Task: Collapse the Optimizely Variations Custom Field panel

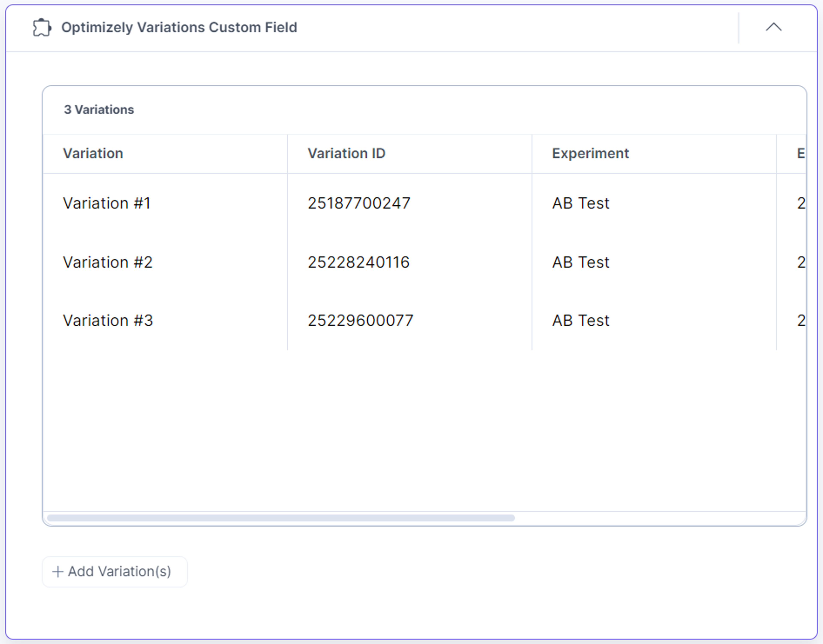Action: tap(773, 27)
